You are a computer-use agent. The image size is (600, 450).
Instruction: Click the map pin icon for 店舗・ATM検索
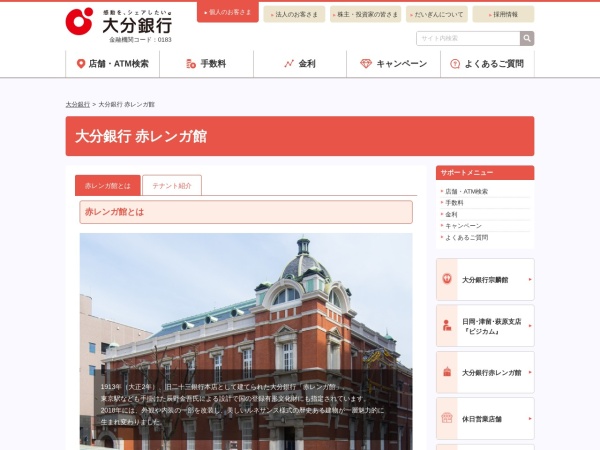coord(81,64)
